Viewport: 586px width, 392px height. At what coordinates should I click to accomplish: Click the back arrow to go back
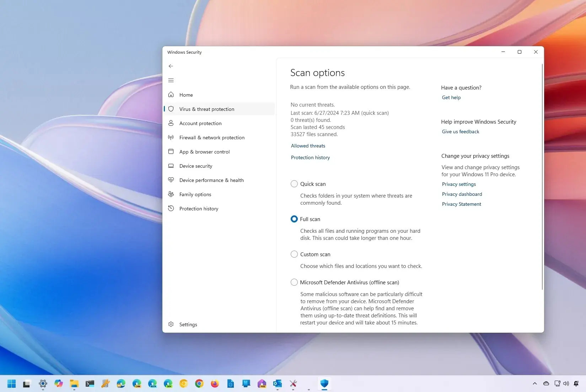click(x=171, y=66)
